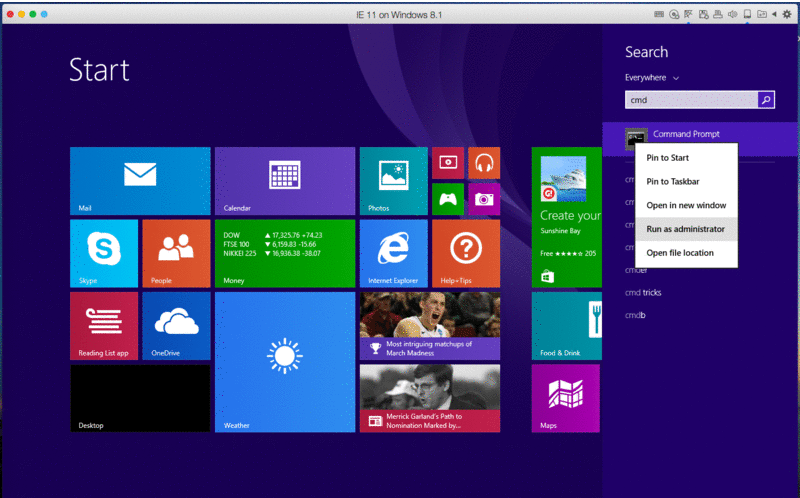Collapse the VM toolbar icons with left arrow
Image resolution: width=800 pixels, height=498 pixels.
click(774, 14)
